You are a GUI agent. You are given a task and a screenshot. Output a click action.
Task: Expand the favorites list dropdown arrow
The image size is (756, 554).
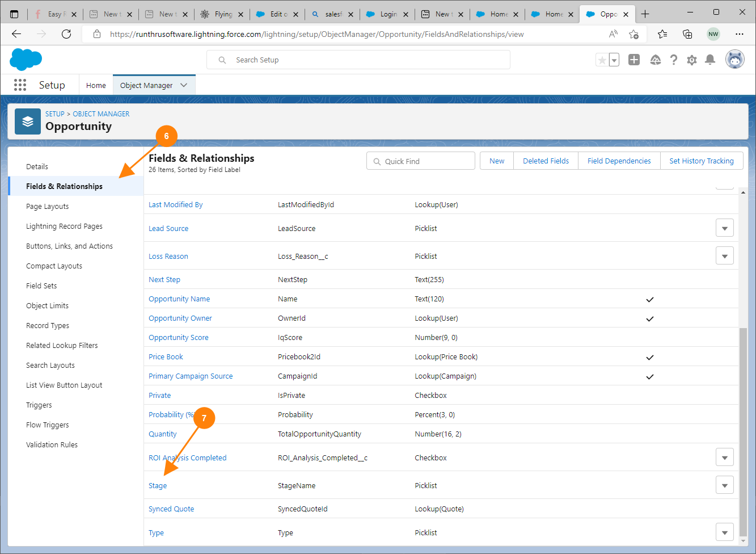(x=614, y=60)
